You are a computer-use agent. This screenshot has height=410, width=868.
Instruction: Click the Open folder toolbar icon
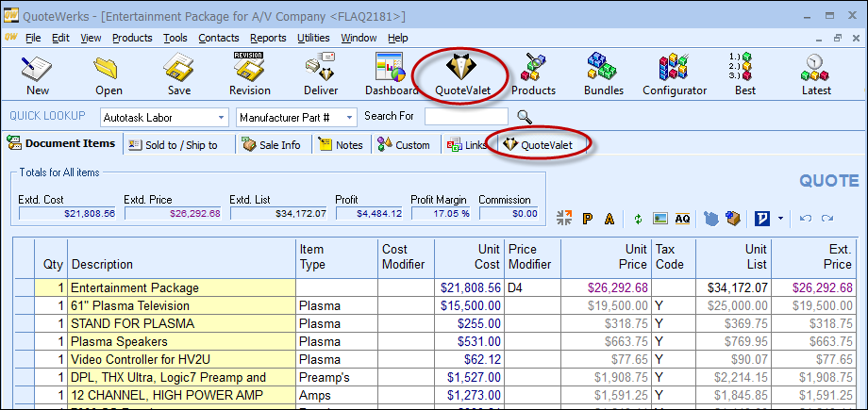click(x=108, y=68)
